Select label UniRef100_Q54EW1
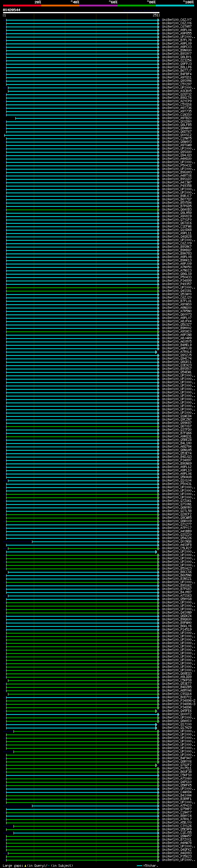The height and width of the screenshot is (868, 197). point(177,372)
